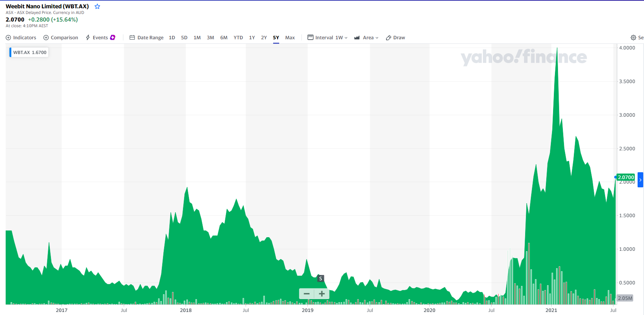Image resolution: width=644 pixels, height=315 pixels.
Task: Open the Events menu
Action: 100,37
